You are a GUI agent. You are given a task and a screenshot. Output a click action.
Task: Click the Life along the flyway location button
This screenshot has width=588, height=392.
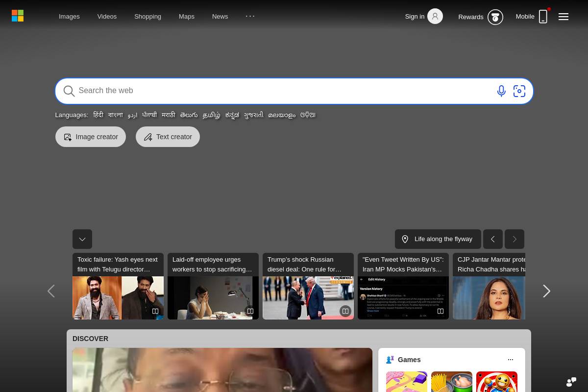click(438, 239)
